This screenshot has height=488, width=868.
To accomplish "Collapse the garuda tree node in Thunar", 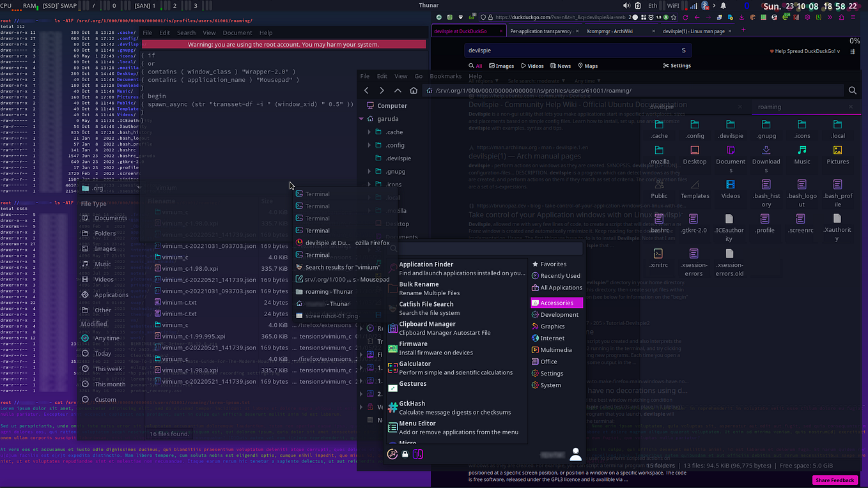I will (361, 119).
